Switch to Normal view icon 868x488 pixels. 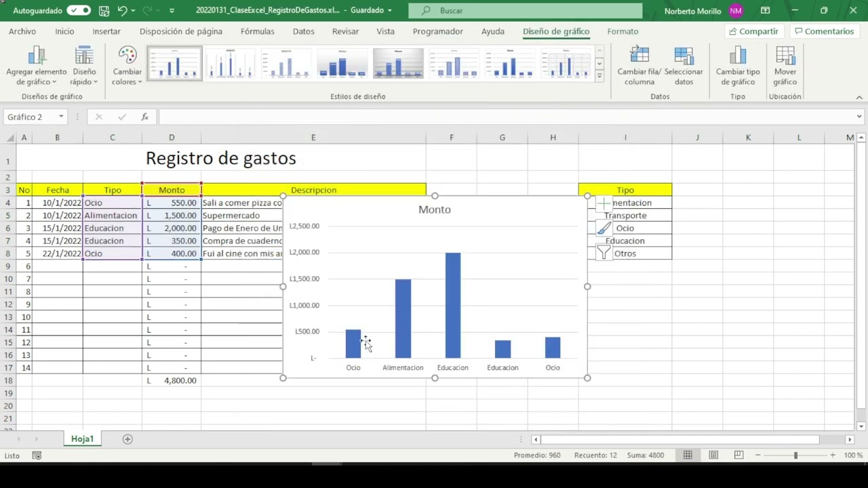(688, 455)
